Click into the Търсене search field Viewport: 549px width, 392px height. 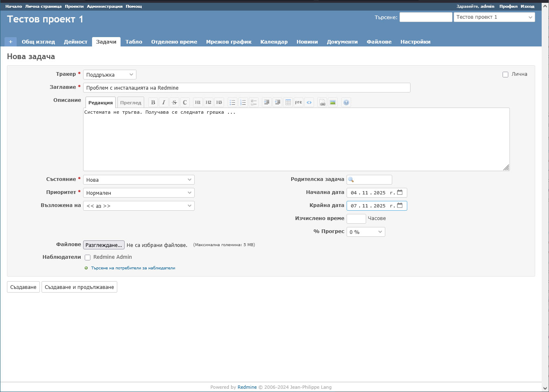click(426, 17)
